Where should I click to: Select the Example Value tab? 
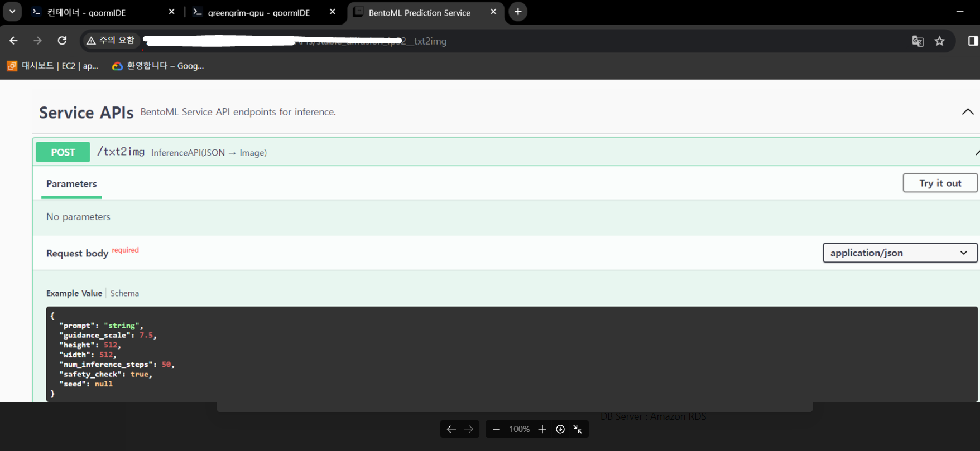(x=74, y=293)
